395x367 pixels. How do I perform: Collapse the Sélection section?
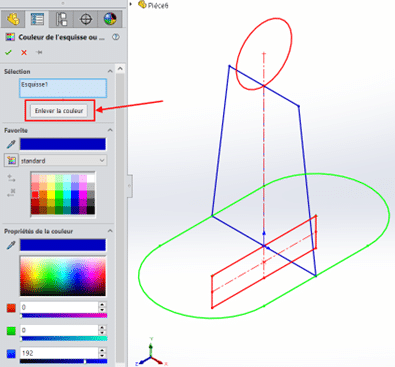[x=110, y=71]
